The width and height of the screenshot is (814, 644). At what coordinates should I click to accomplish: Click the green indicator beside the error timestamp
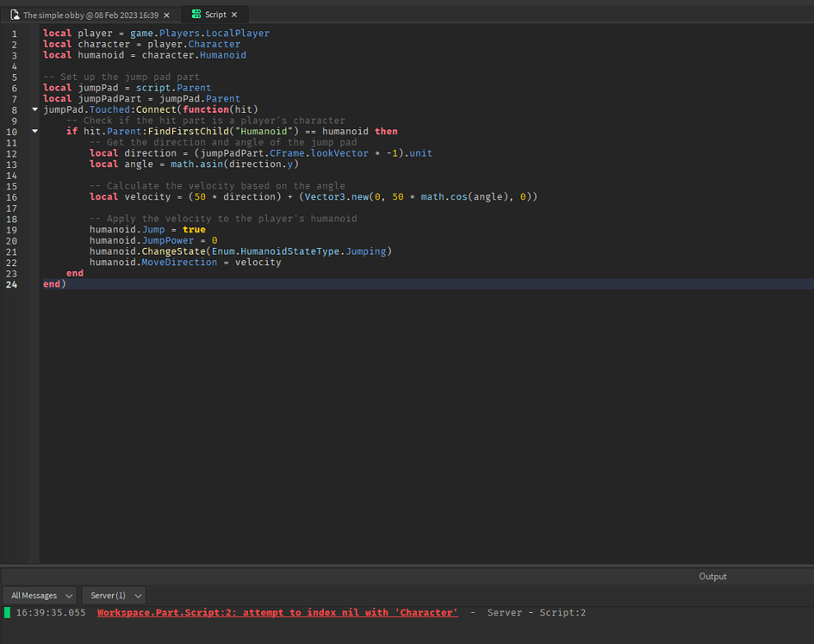8,613
